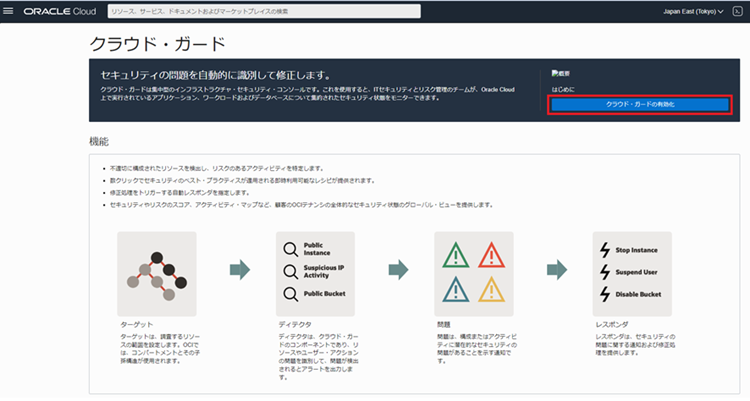Click the Public Instance magnifier icon
This screenshot has height=401, width=750.
[x=290, y=249]
